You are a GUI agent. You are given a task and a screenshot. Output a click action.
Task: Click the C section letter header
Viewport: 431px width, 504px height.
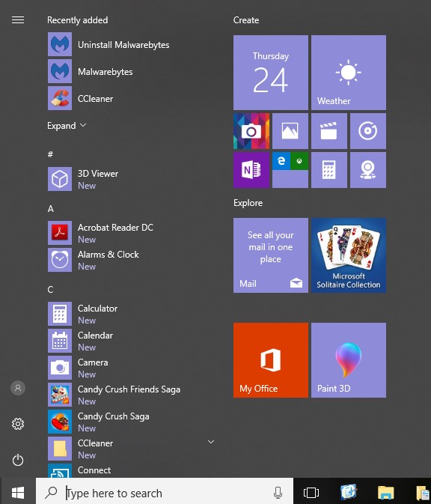(x=50, y=290)
